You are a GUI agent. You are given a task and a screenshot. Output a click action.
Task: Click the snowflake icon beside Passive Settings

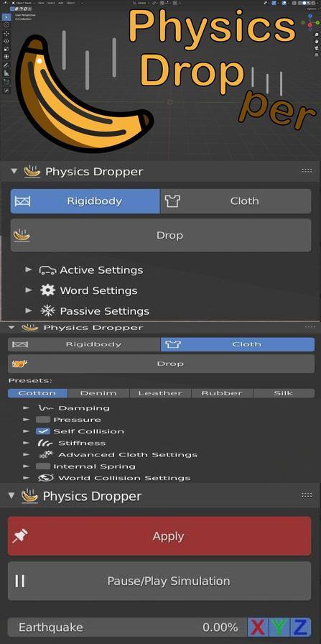click(x=47, y=311)
